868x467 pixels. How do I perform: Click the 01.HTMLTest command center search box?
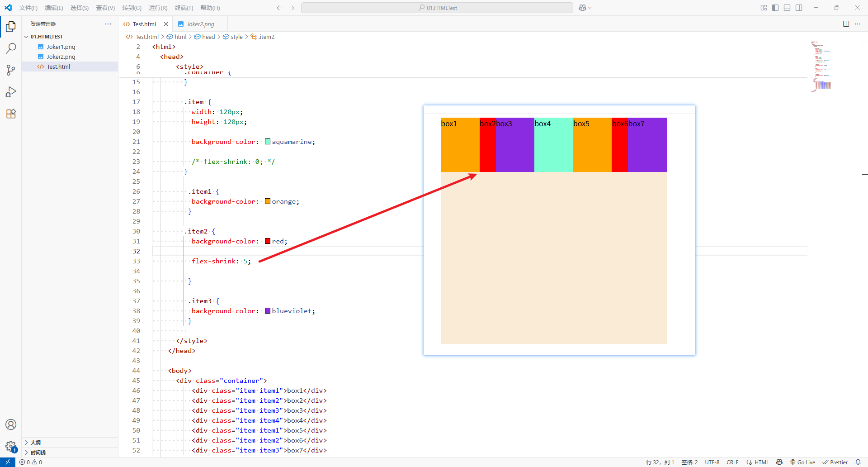[x=437, y=8]
